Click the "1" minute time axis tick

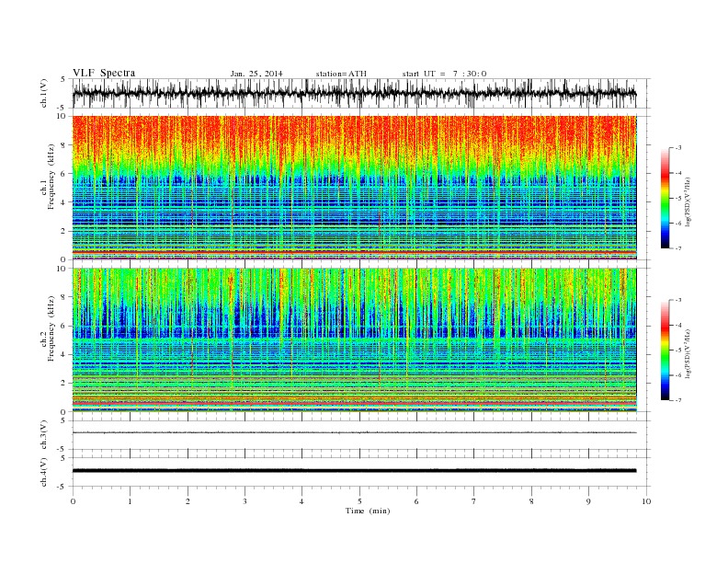(x=130, y=501)
